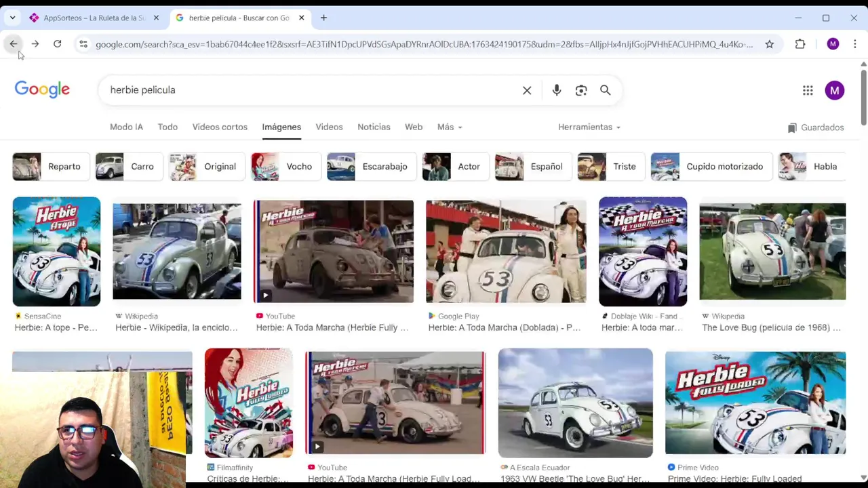
Task: Open the Chrome three-dot menu
Action: [x=854, y=44]
